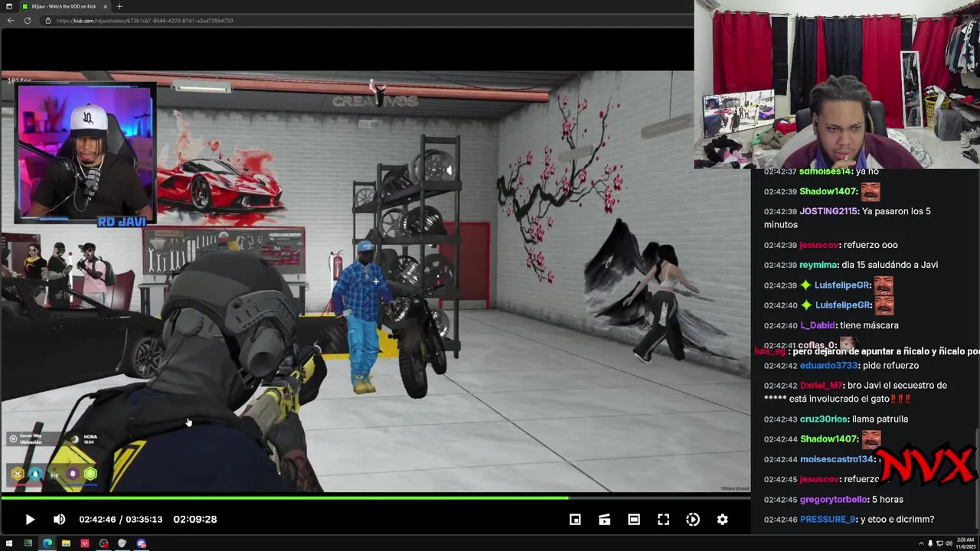The image size is (980, 551).
Task: Click chat username jesuscov at 02:42:39
Action: 819,245
